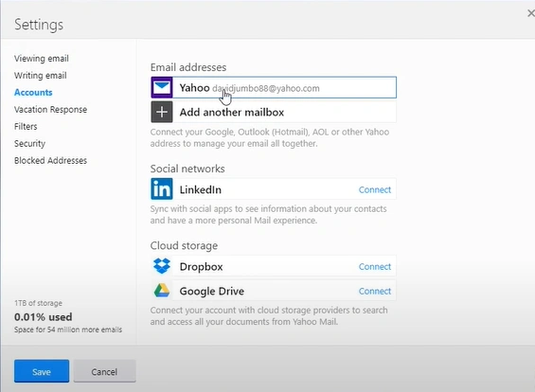Screen dimensions: 535x392
Task: Click the Google Drive logo icon
Action: pos(162,291)
